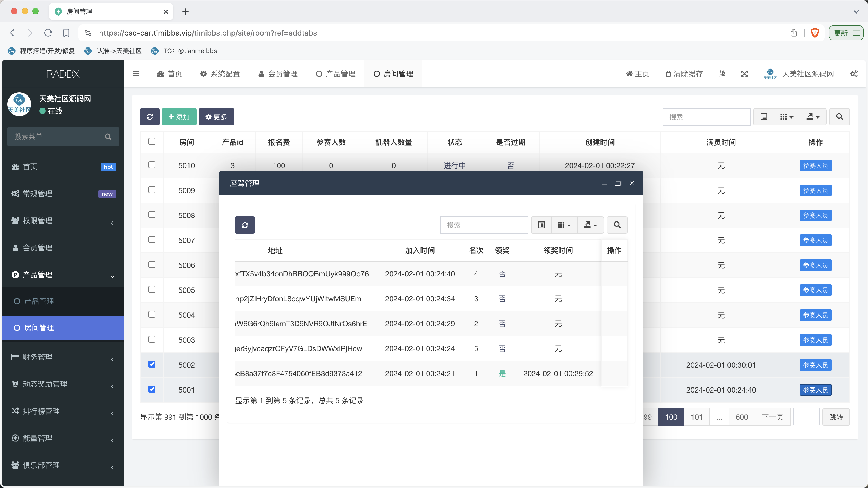Open the export dropdown in the 座驾管理 dialog
This screenshot has width=868, height=488.
click(591, 225)
